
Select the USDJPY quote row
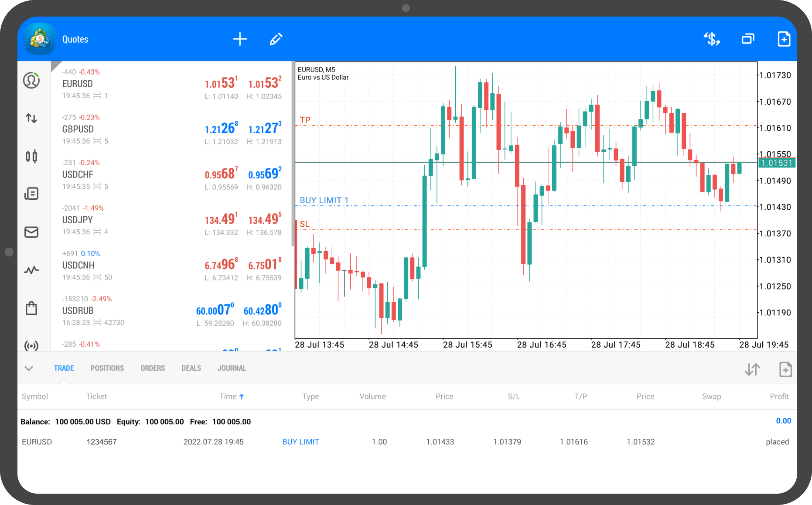(171, 220)
